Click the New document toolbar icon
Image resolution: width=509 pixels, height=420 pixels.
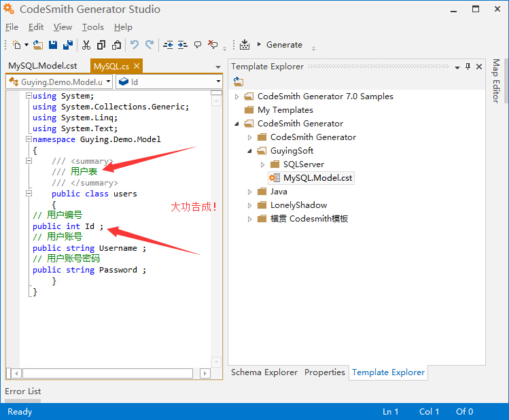point(16,45)
